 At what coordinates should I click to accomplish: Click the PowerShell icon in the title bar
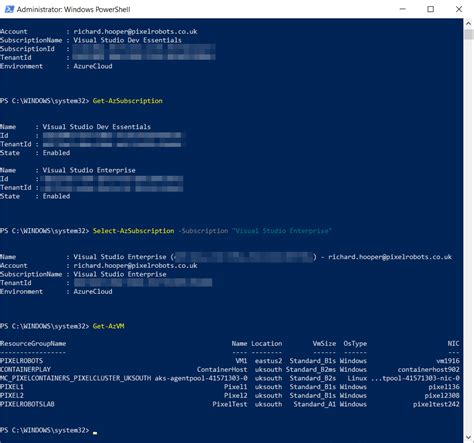(x=9, y=9)
